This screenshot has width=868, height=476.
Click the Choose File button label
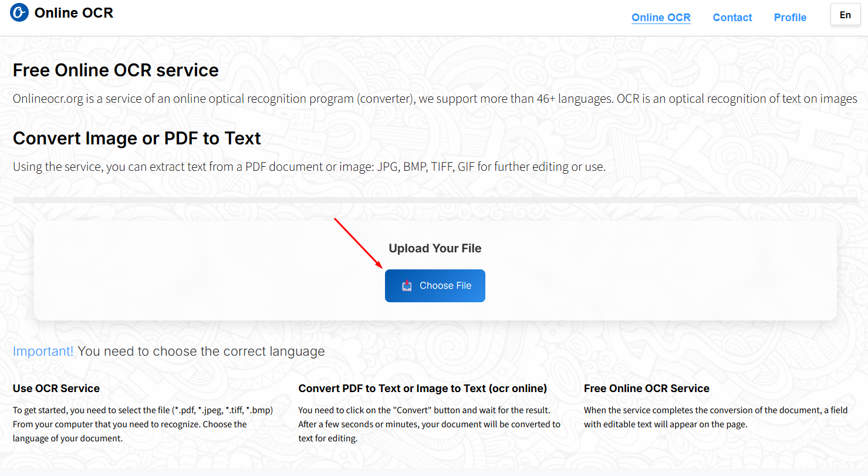tap(445, 286)
